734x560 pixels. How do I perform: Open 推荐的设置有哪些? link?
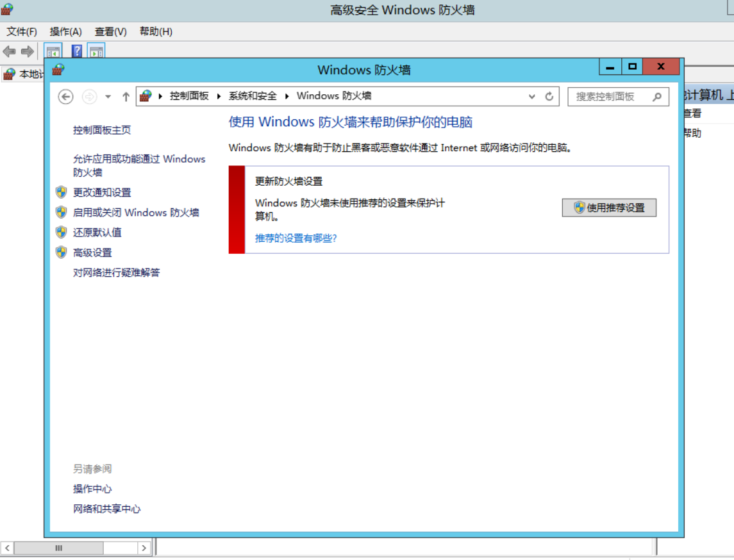296,238
